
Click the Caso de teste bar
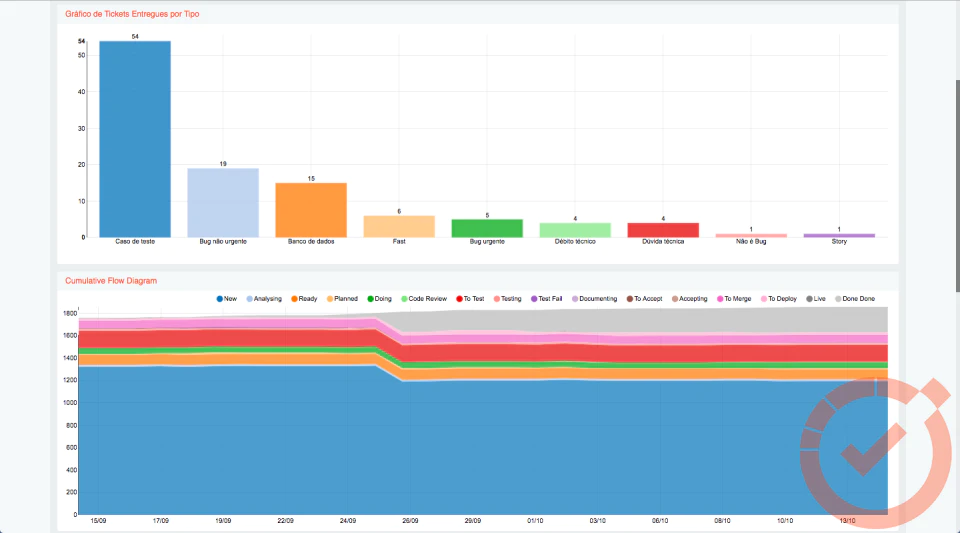[135, 139]
